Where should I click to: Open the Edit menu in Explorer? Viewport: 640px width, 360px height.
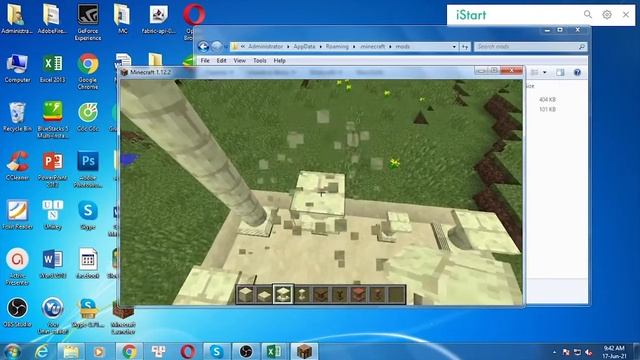click(x=221, y=60)
